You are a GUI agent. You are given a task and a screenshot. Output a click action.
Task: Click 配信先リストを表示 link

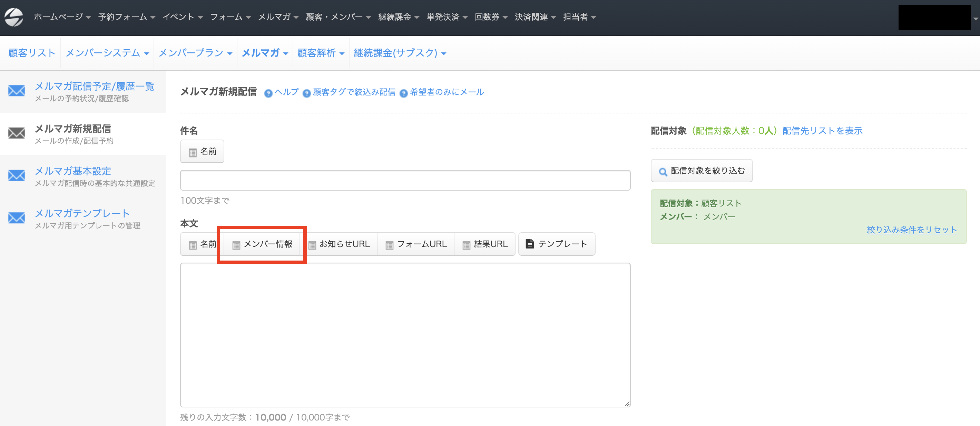(822, 131)
